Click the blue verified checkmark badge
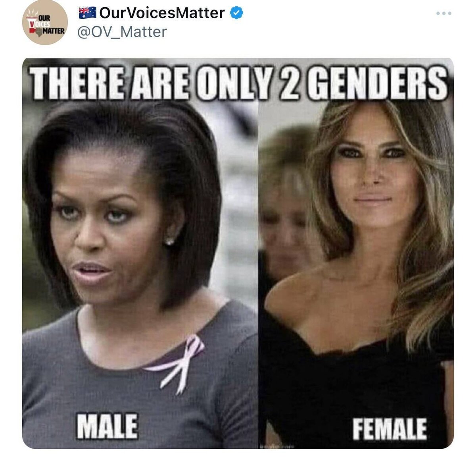Image resolution: width=476 pixels, height=463 pixels. click(x=237, y=13)
